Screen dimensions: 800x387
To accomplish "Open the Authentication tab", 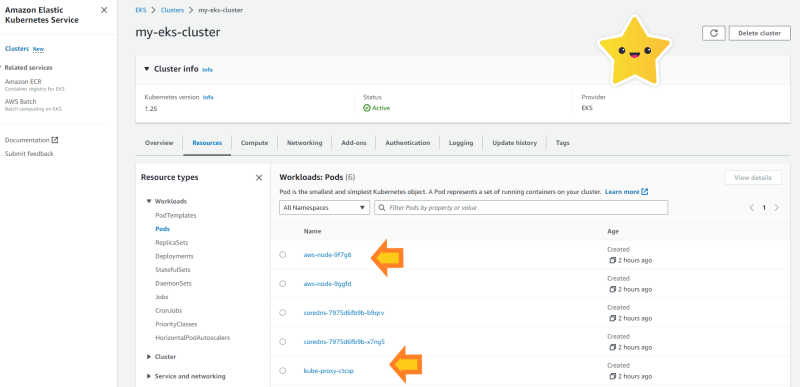I will (x=408, y=143).
